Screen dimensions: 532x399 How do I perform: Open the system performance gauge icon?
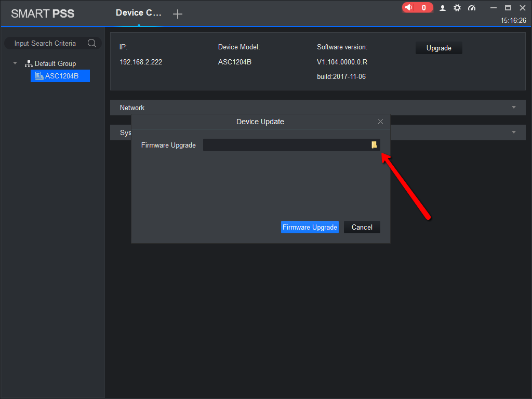[x=472, y=8]
